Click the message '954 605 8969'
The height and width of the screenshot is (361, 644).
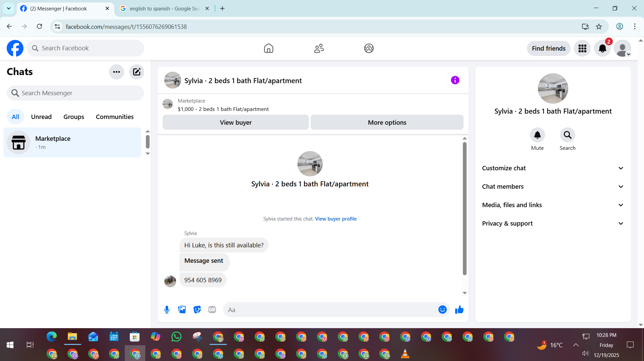coord(203,280)
